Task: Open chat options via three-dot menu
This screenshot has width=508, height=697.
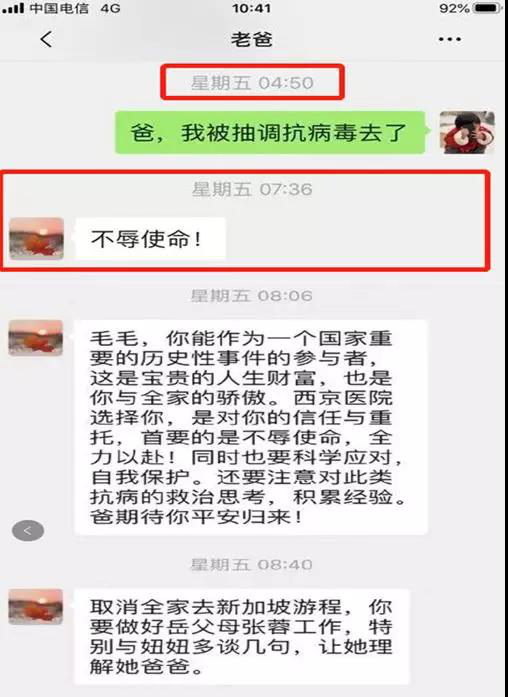Action: (x=449, y=39)
